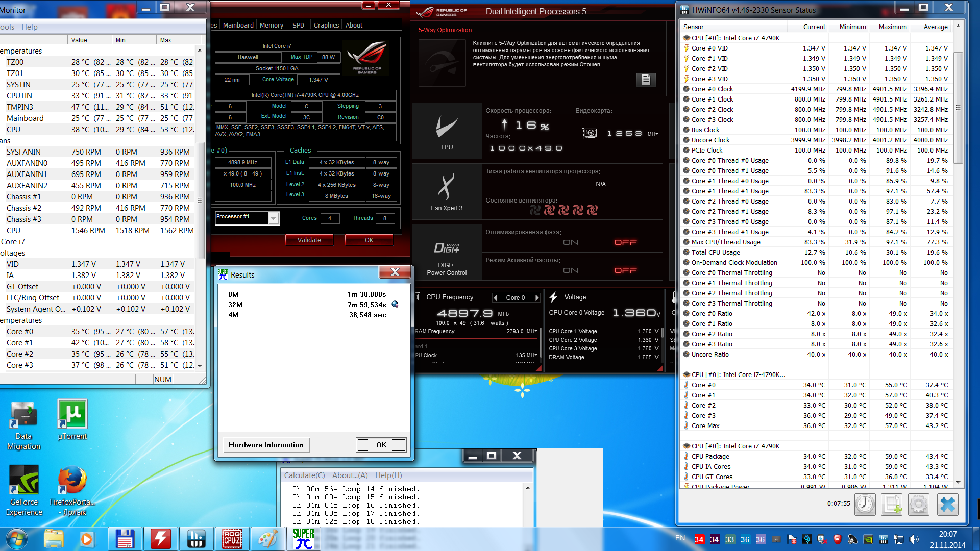Open DIGI+ Power Control panel
Viewport: 980px width, 551px height.
point(447,254)
